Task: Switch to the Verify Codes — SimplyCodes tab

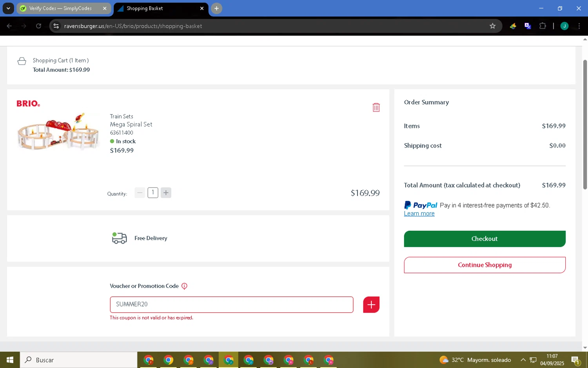Action: pos(60,8)
